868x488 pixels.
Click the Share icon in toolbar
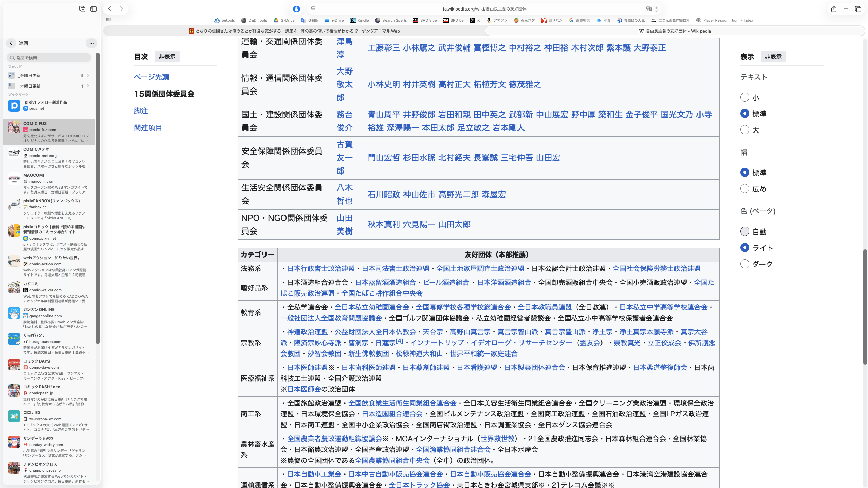[x=834, y=9]
